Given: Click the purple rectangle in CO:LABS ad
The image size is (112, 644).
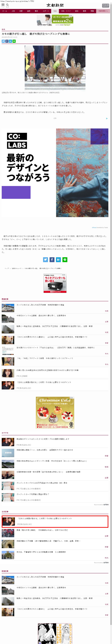Looking at the screenshot, I should [x=16, y=192].
